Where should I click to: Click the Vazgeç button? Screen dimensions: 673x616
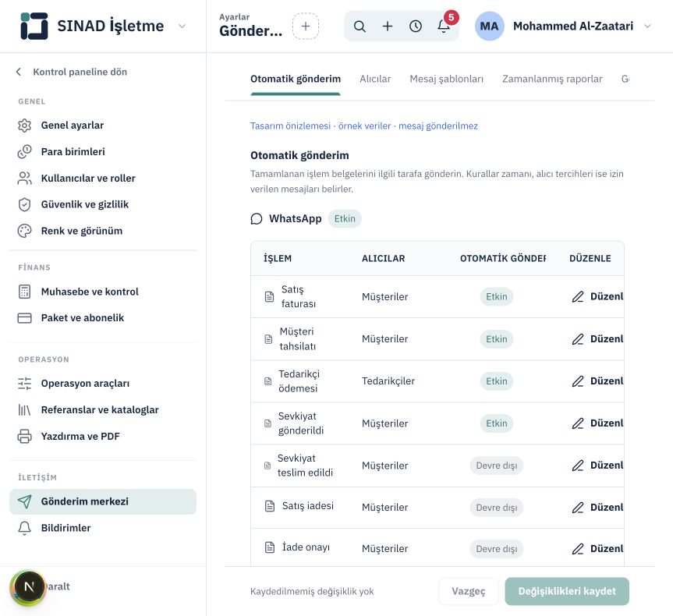pyautogui.click(x=468, y=591)
